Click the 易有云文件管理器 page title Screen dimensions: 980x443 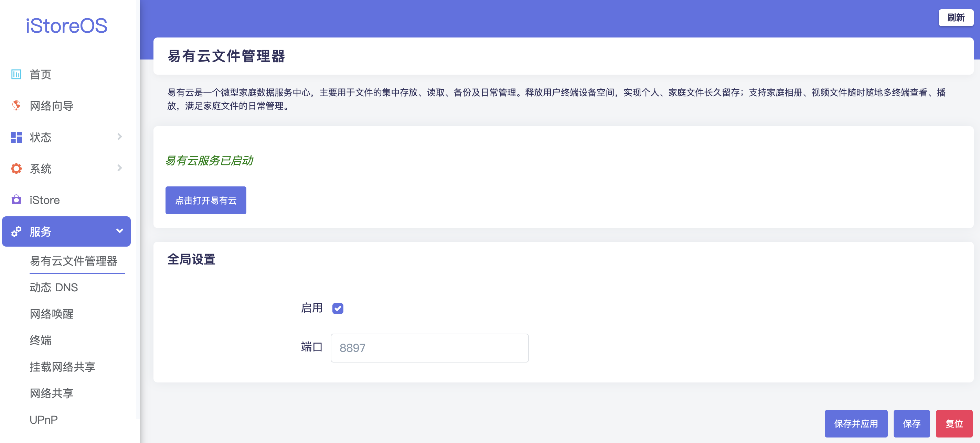click(226, 56)
